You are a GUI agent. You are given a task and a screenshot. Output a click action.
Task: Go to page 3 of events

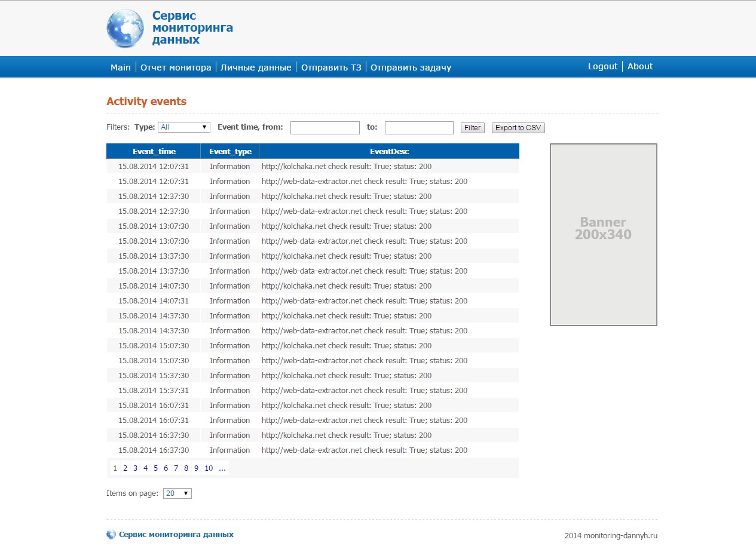coord(136,468)
